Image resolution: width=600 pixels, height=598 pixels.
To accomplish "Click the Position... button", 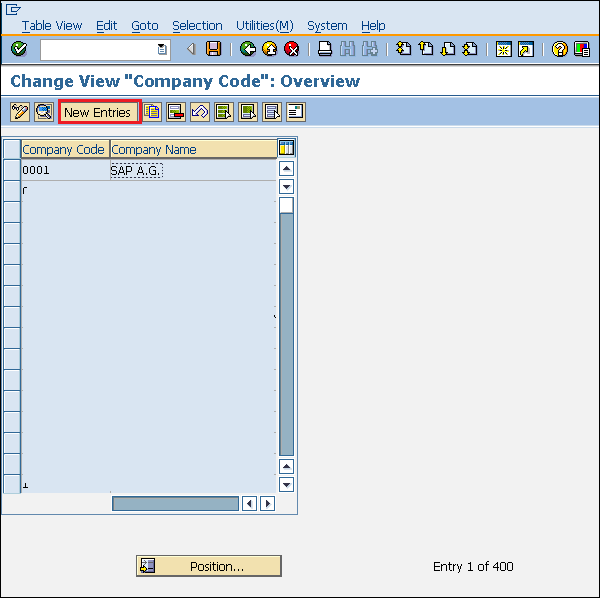I will [209, 566].
